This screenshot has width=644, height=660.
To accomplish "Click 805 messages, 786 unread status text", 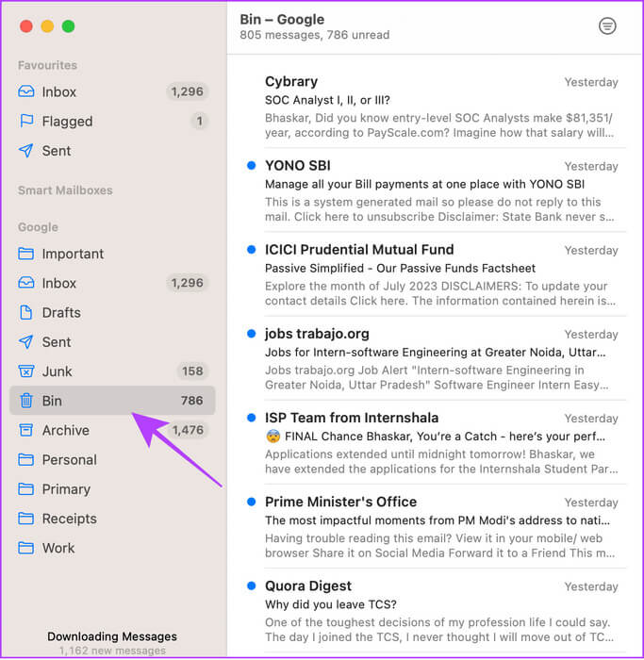I will pos(314,35).
